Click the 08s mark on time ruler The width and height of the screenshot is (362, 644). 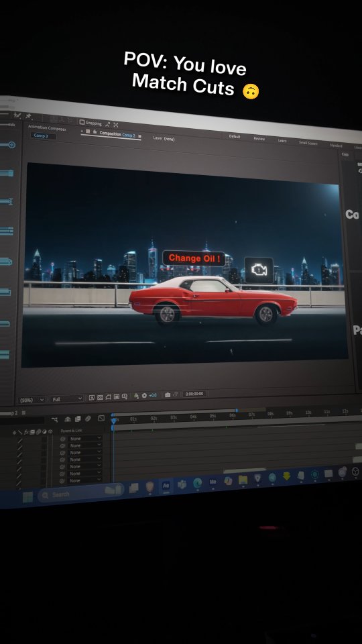coord(270,414)
